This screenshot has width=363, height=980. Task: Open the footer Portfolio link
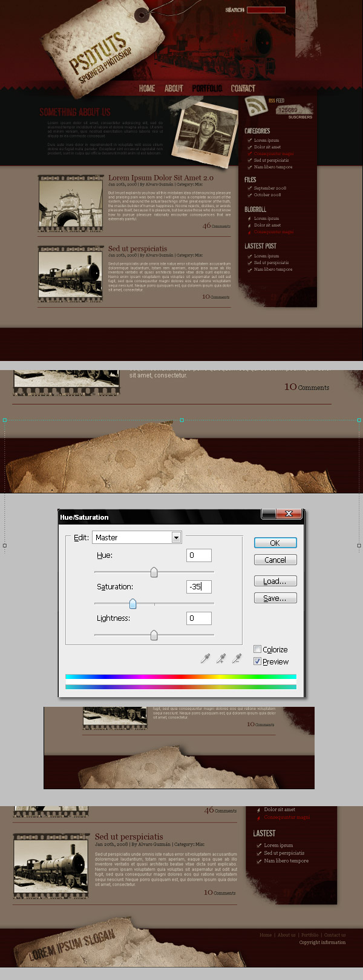click(310, 935)
